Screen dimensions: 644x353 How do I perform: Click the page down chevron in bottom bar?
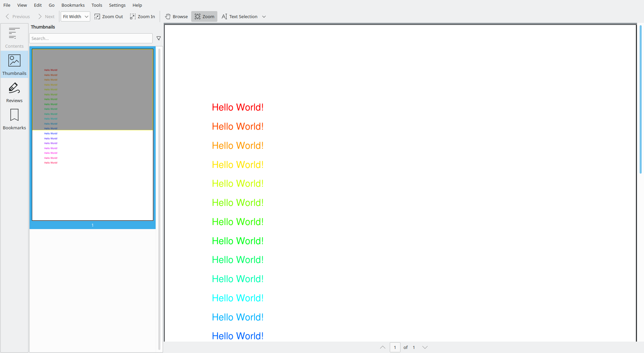[425, 347]
